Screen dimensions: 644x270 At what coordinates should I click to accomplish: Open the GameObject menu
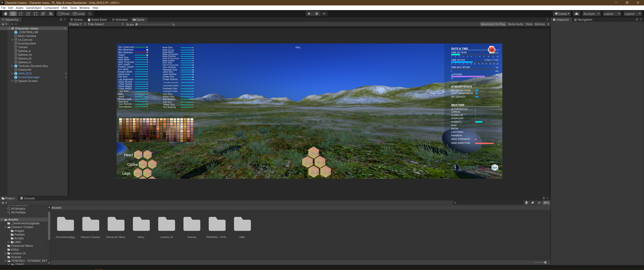pyautogui.click(x=34, y=8)
